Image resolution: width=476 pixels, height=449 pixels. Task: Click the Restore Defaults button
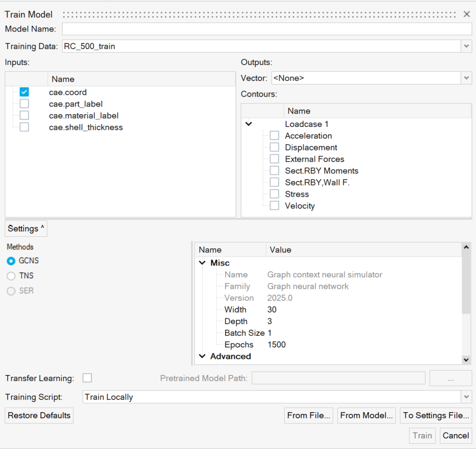39,416
